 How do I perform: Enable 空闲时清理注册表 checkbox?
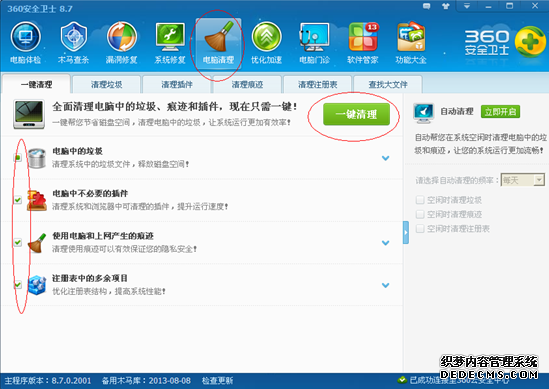tap(420, 229)
